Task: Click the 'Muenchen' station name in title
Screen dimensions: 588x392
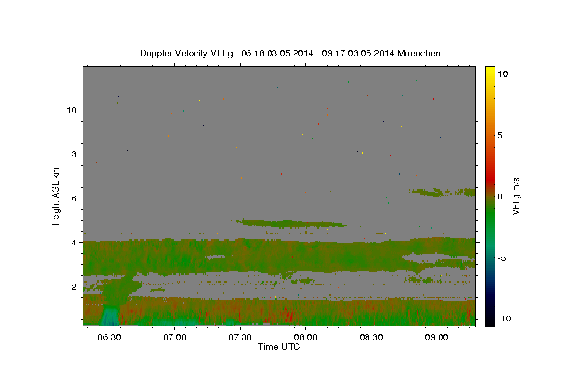Action: click(x=419, y=53)
